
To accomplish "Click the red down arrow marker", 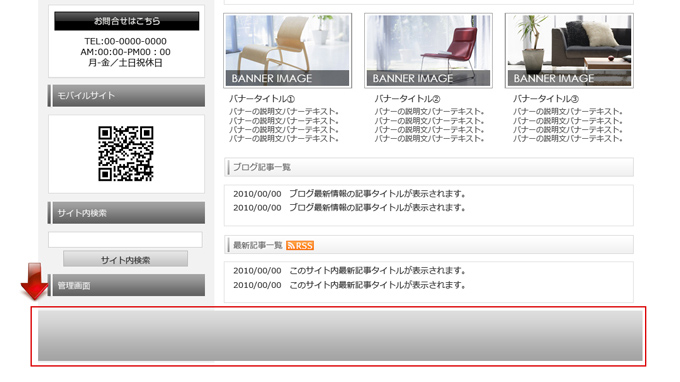I will coord(34,281).
